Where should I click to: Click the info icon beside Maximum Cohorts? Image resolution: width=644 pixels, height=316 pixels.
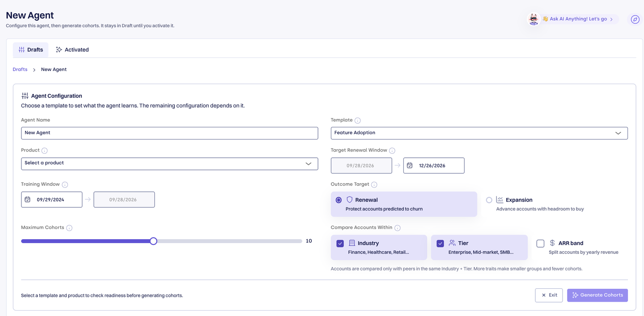(x=69, y=228)
